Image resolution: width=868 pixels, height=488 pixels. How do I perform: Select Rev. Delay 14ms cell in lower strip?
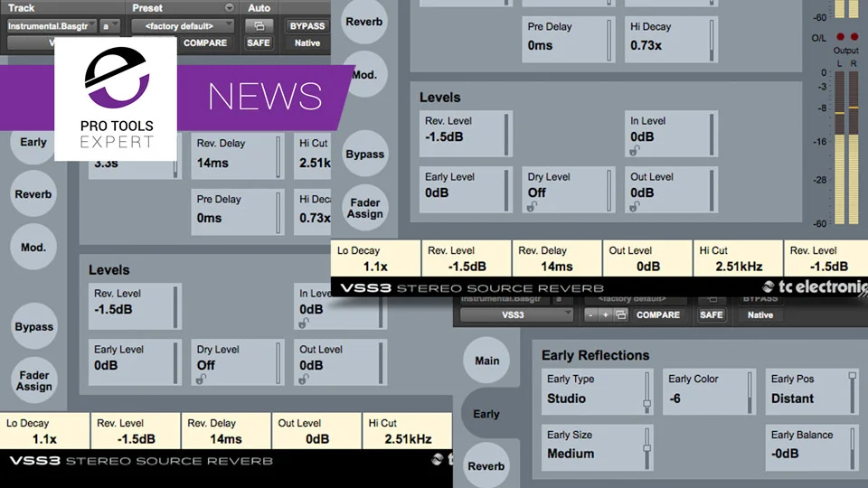225,431
